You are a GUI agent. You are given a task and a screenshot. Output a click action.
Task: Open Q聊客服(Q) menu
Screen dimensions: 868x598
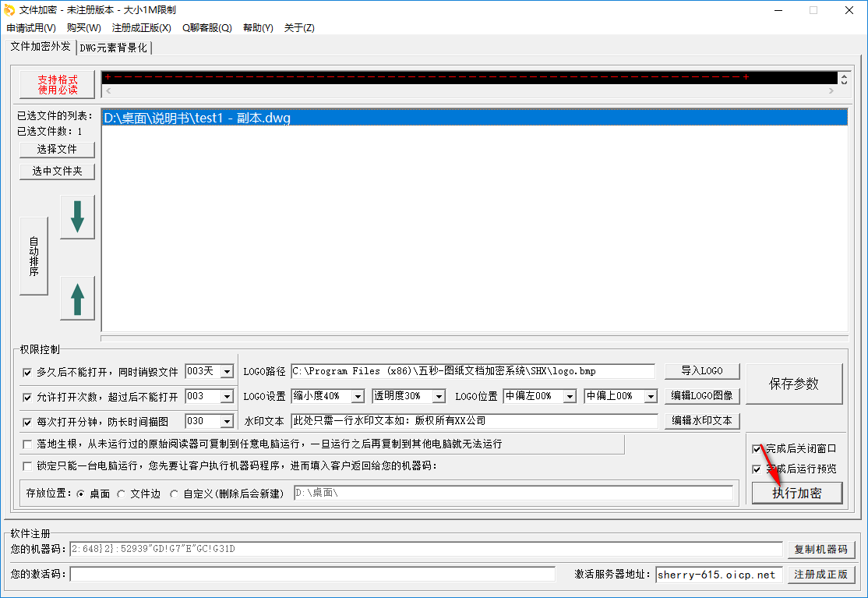[x=207, y=28]
